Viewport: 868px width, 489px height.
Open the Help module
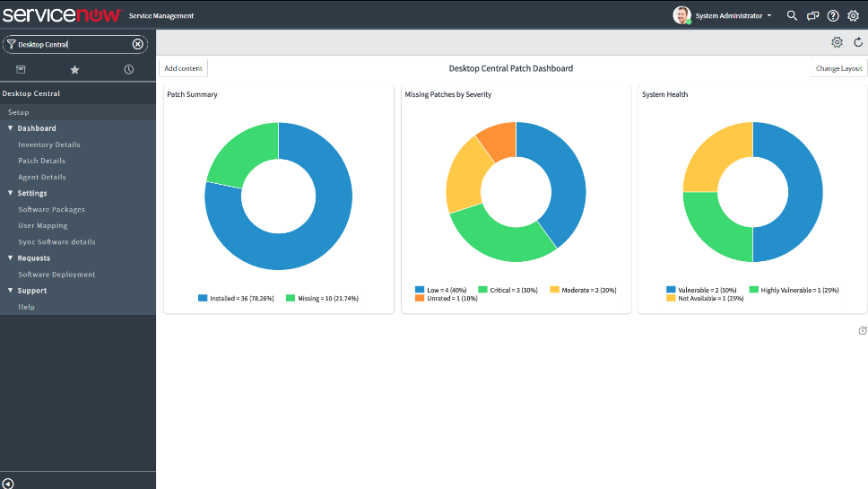(x=26, y=307)
